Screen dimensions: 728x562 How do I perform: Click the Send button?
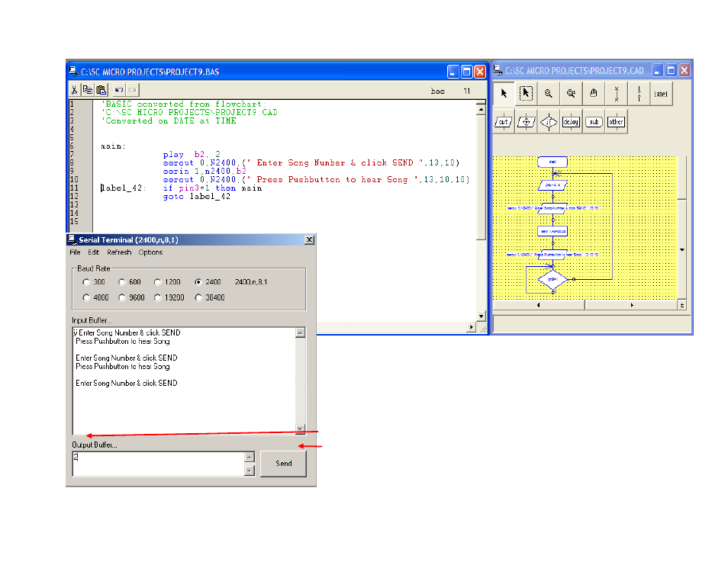283,464
